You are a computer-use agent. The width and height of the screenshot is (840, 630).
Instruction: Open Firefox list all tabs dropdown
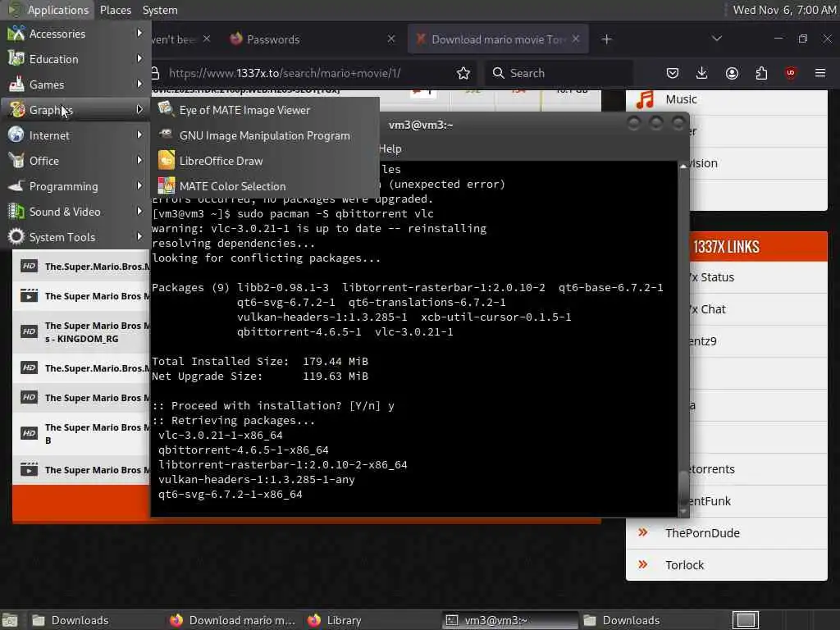pos(717,39)
